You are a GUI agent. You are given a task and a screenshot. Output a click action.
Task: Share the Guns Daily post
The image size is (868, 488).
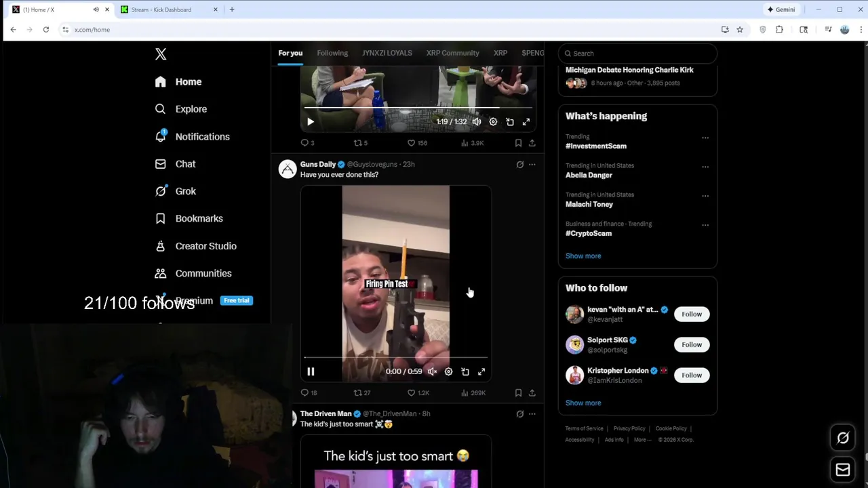click(532, 392)
